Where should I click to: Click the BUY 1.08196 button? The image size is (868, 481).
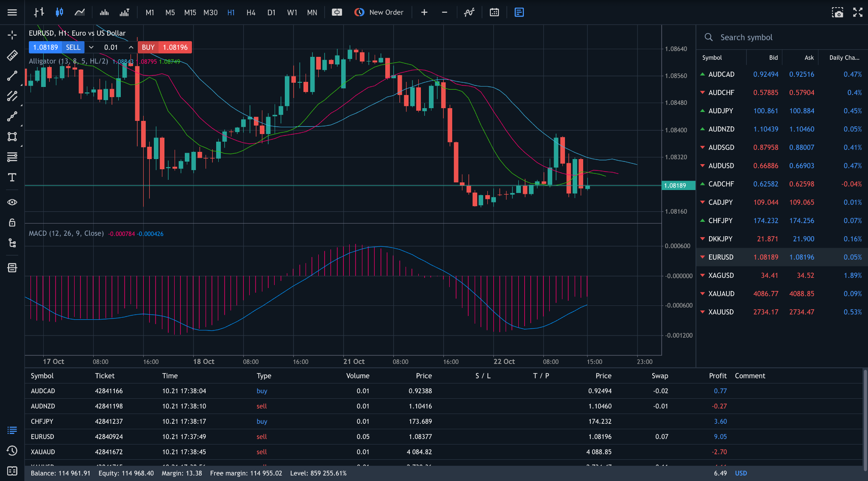point(165,47)
